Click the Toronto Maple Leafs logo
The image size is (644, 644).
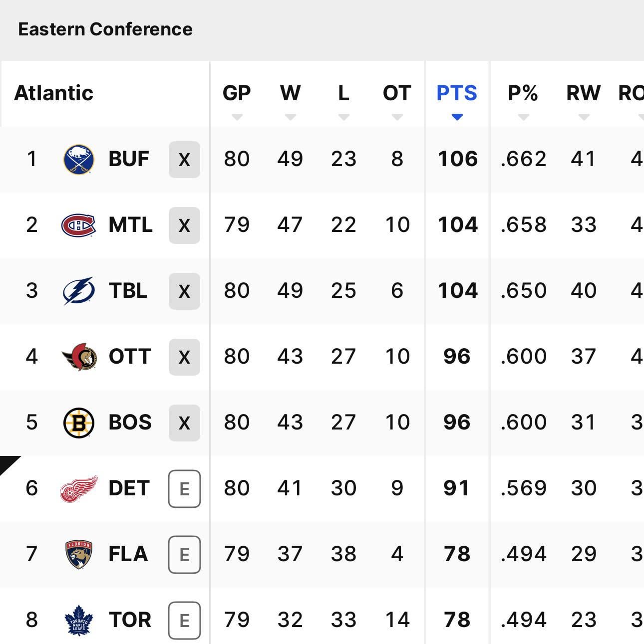79,620
